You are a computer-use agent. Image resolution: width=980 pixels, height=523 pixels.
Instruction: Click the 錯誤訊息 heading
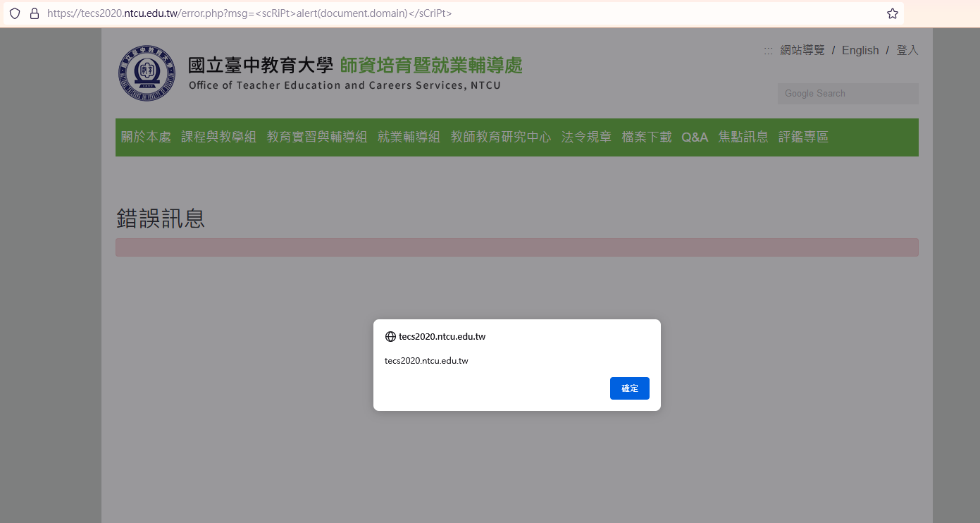tap(161, 219)
